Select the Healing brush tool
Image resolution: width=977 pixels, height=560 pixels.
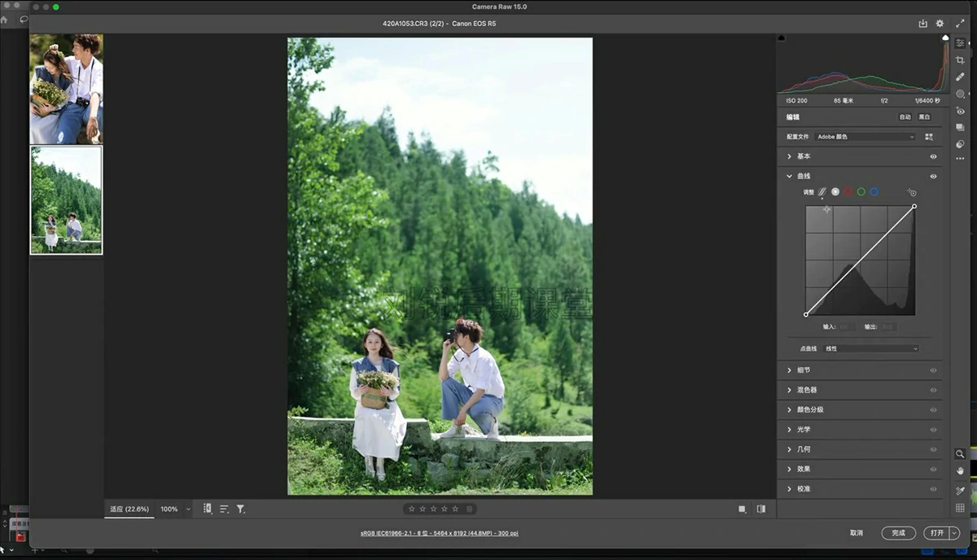pos(961,77)
